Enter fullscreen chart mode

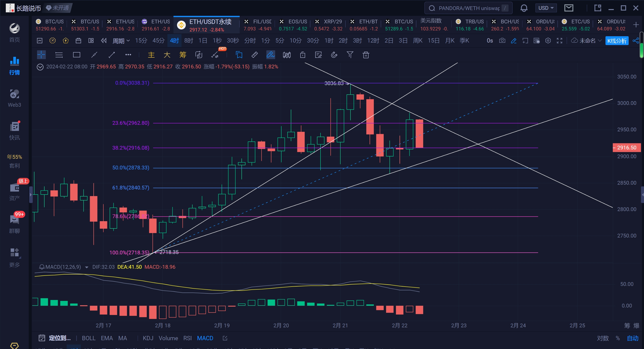559,41
